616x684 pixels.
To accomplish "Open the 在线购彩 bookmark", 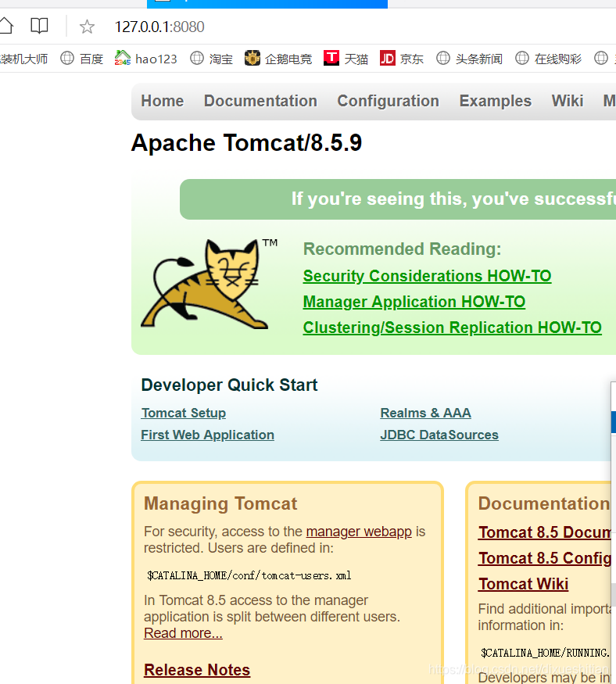I will pos(548,58).
